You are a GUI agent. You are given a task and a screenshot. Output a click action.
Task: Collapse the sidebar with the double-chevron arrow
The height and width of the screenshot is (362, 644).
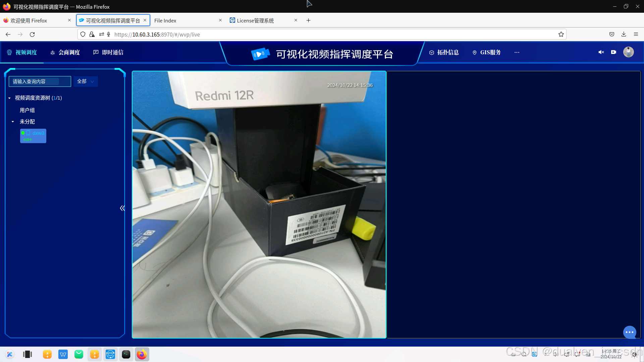pos(122,208)
